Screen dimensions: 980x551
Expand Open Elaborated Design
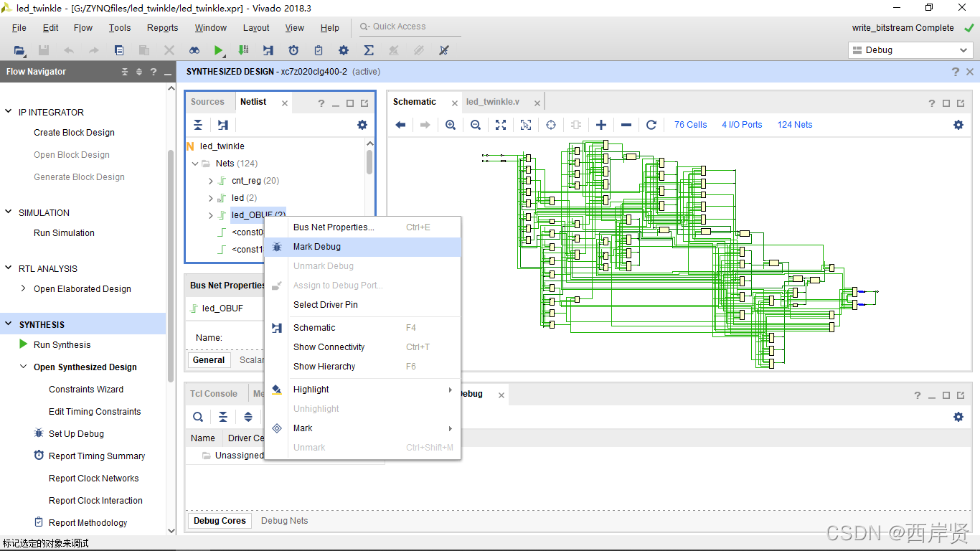24,288
